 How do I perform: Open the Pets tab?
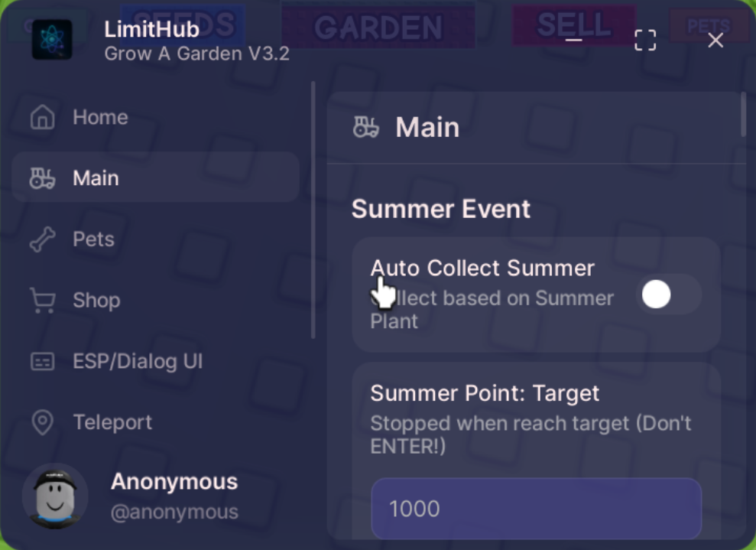[93, 239]
